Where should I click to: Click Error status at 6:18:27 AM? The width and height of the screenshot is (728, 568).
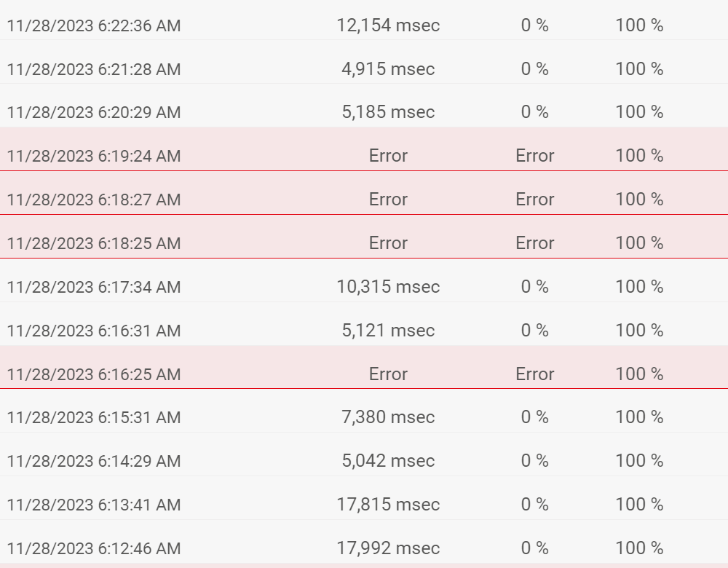[388, 200]
